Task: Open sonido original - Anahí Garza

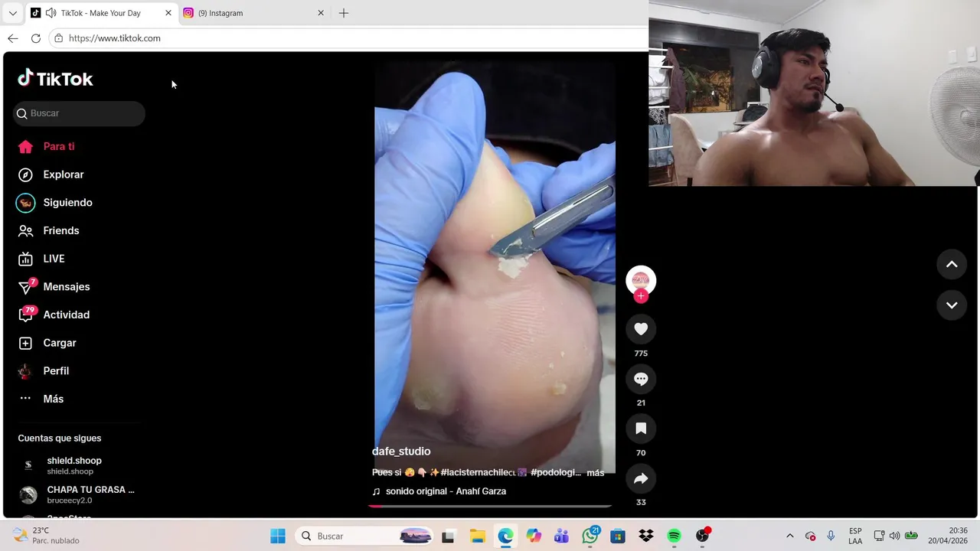Action: click(x=446, y=491)
